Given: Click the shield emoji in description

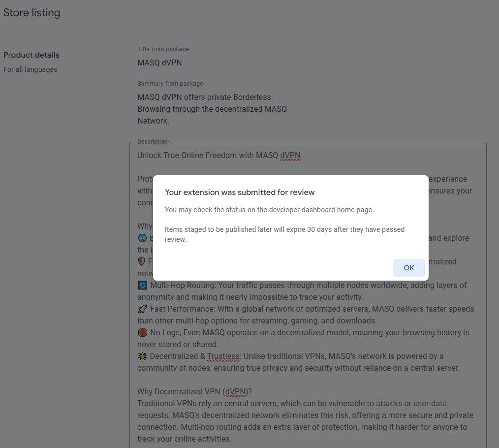Looking at the screenshot, I should 142,262.
